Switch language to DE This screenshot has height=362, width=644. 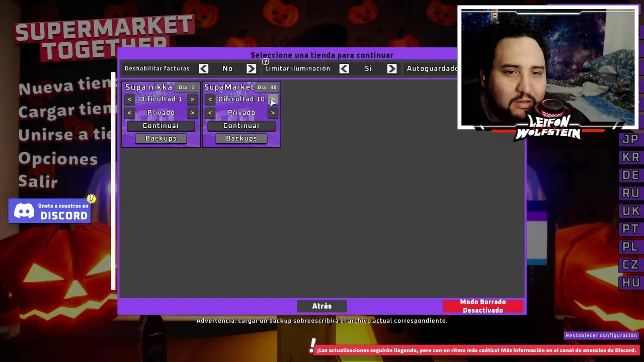click(x=630, y=175)
